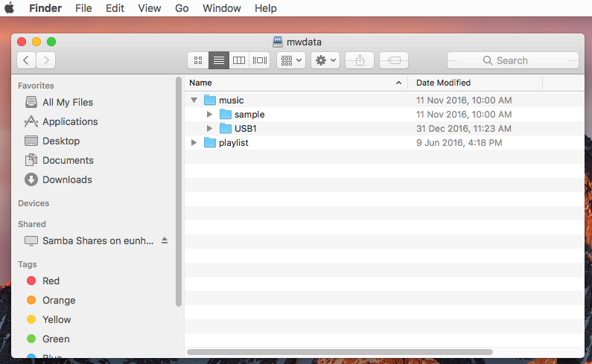
Task: Expand the sample folder
Action: (210, 114)
